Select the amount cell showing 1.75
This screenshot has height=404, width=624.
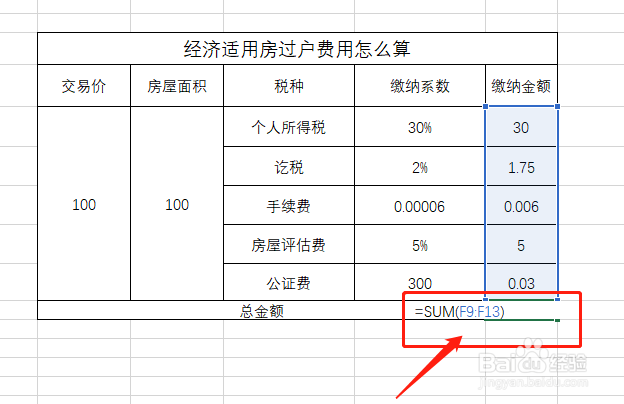click(521, 166)
